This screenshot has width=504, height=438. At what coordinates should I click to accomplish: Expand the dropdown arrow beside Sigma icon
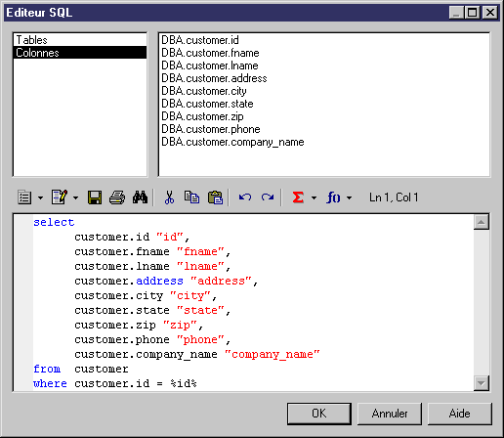(x=314, y=197)
